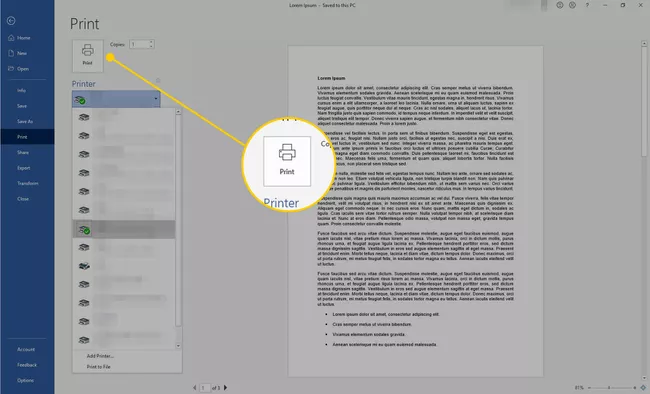Screen dimensions: 650x394
Task: Open the Account page
Action: pyautogui.click(x=27, y=349)
